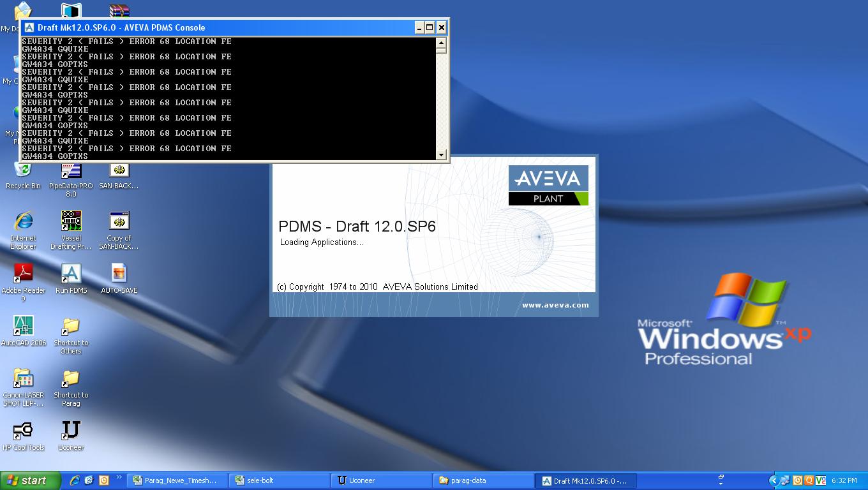Image resolution: width=868 pixels, height=490 pixels.
Task: Open the SAN-BACK... batch file icon
Action: pos(119,175)
